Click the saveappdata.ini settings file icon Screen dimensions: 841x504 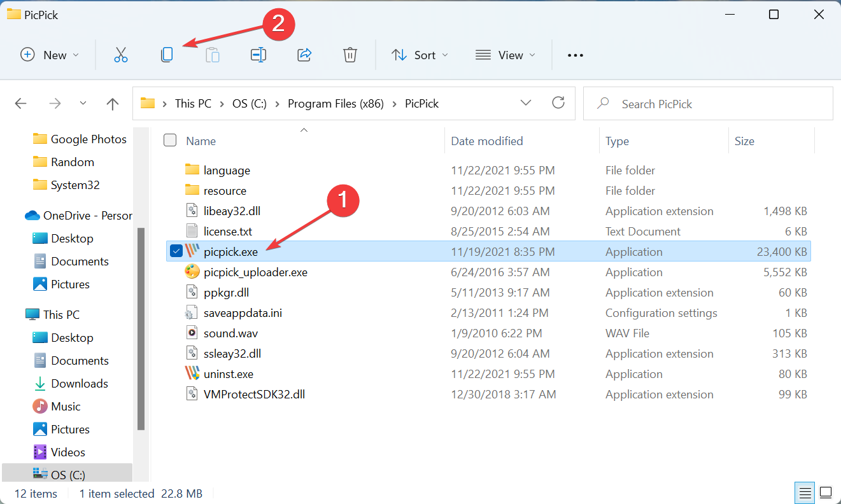[192, 312]
